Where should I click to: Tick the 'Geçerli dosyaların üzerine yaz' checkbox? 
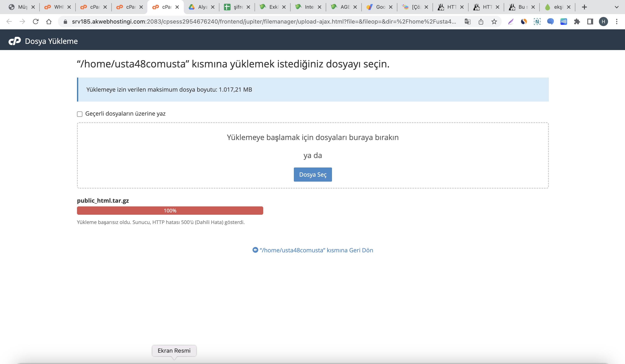(80, 114)
